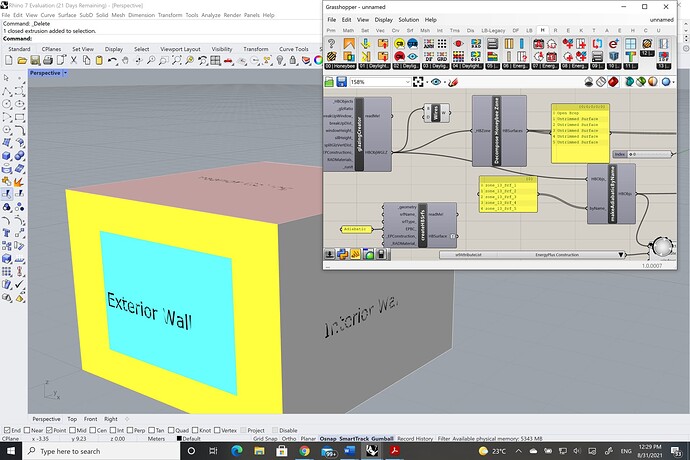Toggle the Perp osnap checkbox
This screenshot has width=690, height=460.
[130, 430]
